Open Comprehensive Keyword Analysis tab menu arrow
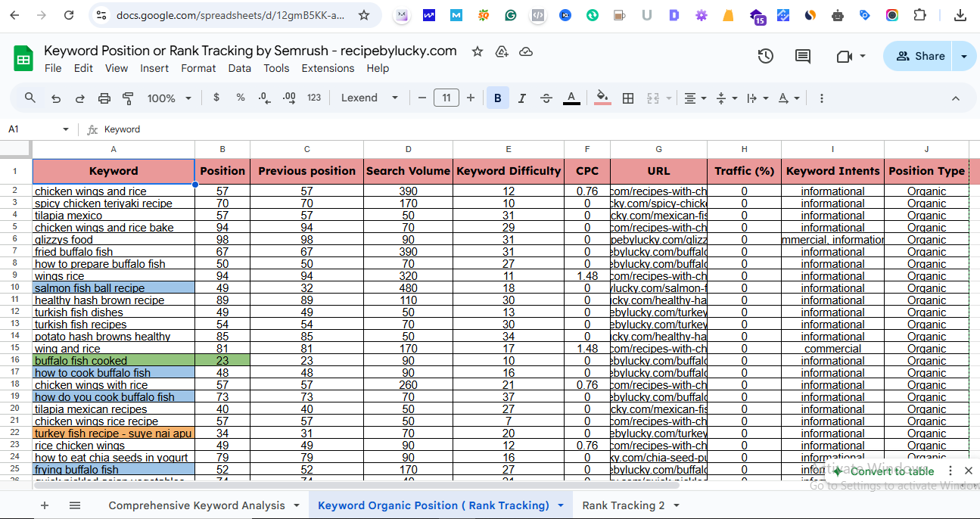Viewport: 980px width, 519px height. click(x=297, y=505)
